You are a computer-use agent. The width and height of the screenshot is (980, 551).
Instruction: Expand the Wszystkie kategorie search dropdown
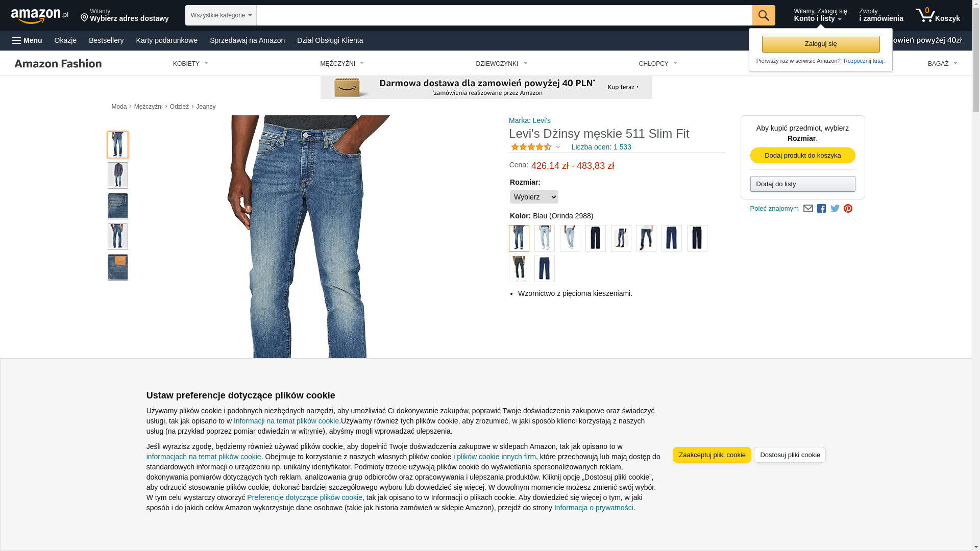click(221, 15)
